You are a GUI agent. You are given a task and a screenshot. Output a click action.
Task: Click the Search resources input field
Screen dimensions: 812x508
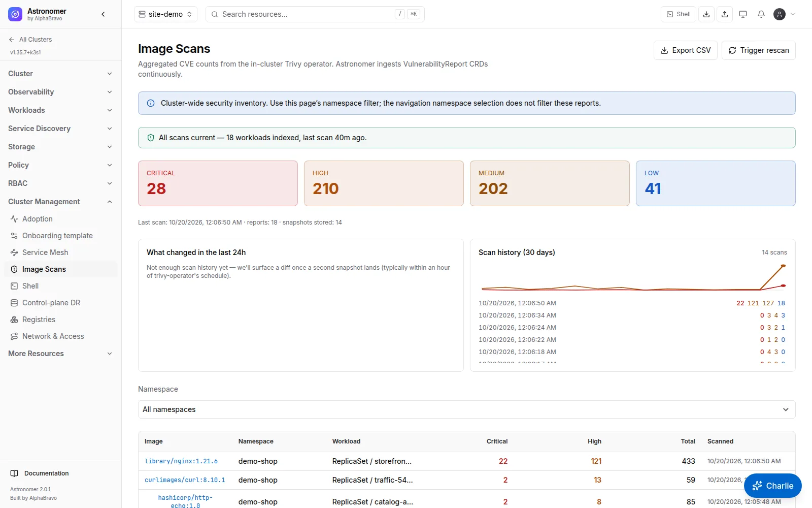[315, 14]
